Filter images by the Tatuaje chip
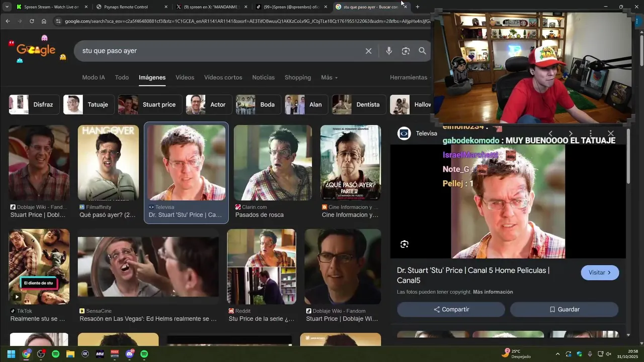644x362 pixels. tap(89, 105)
